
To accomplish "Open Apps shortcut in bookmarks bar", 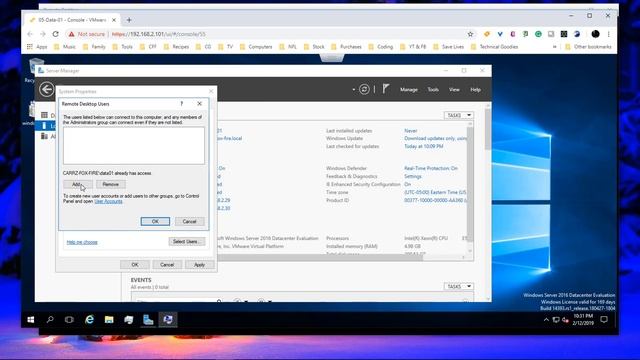I will 37,47.
